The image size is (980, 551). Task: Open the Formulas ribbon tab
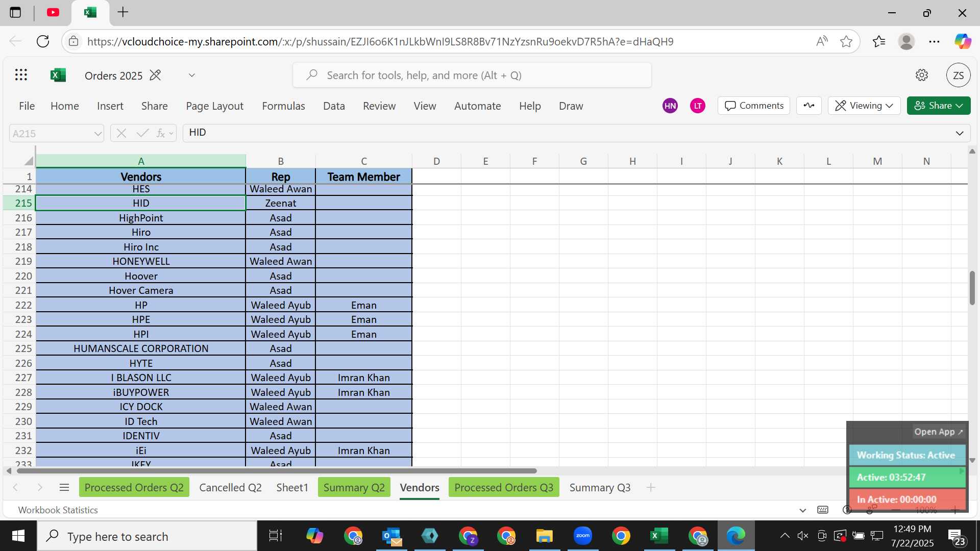(283, 106)
